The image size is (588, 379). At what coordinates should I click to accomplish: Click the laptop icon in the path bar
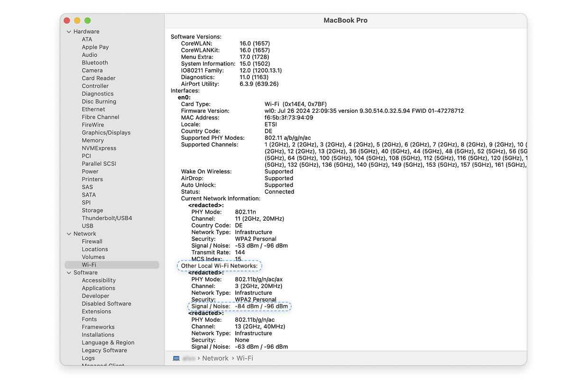(176, 359)
